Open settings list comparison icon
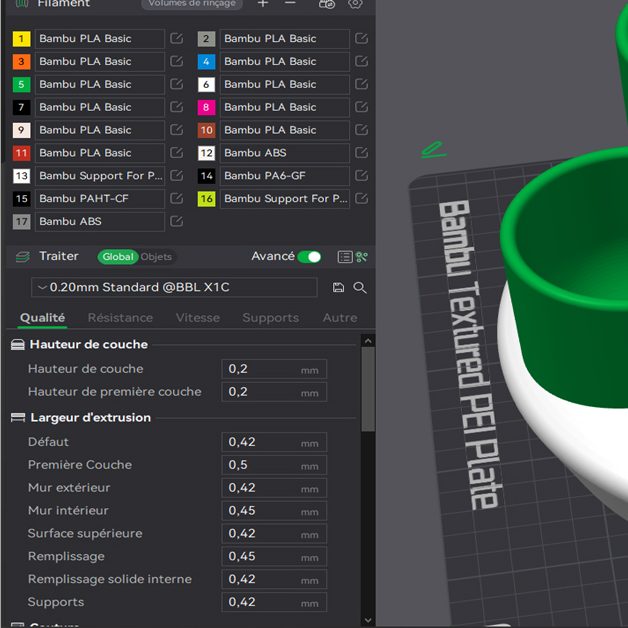This screenshot has height=628, width=628. coord(345,257)
